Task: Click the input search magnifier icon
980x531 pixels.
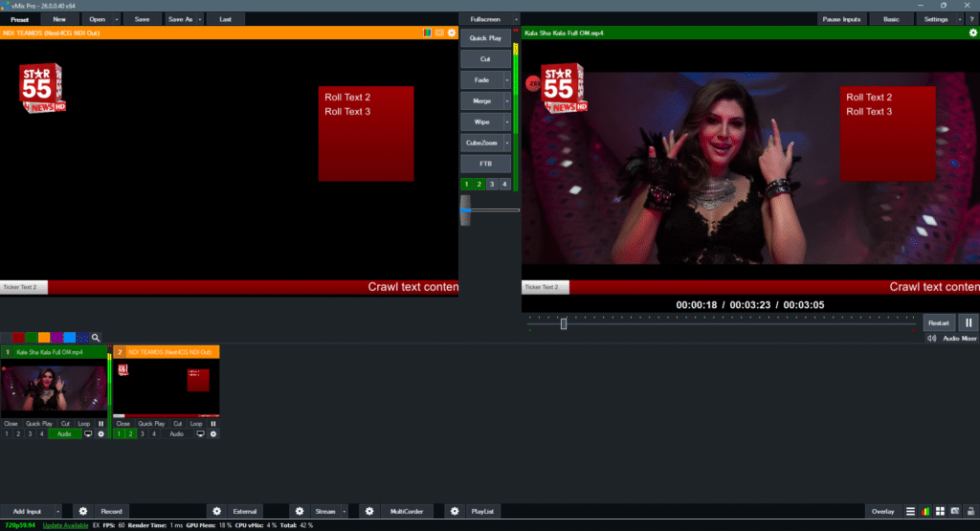Action: 96,338
